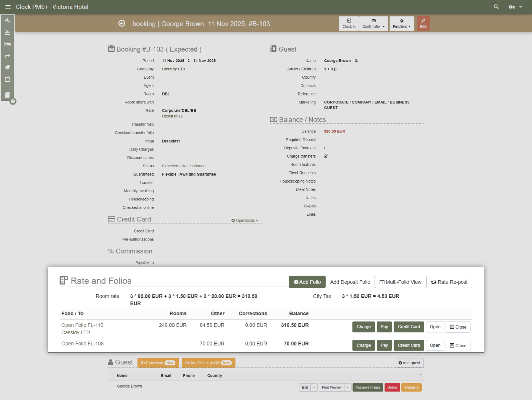
Task: Open folio FL-108 from the folios list
Action: (82, 343)
